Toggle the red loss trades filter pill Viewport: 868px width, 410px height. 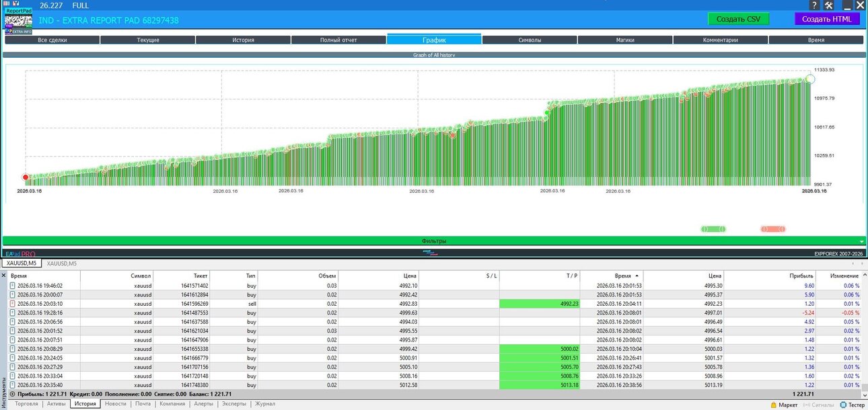[773, 229]
